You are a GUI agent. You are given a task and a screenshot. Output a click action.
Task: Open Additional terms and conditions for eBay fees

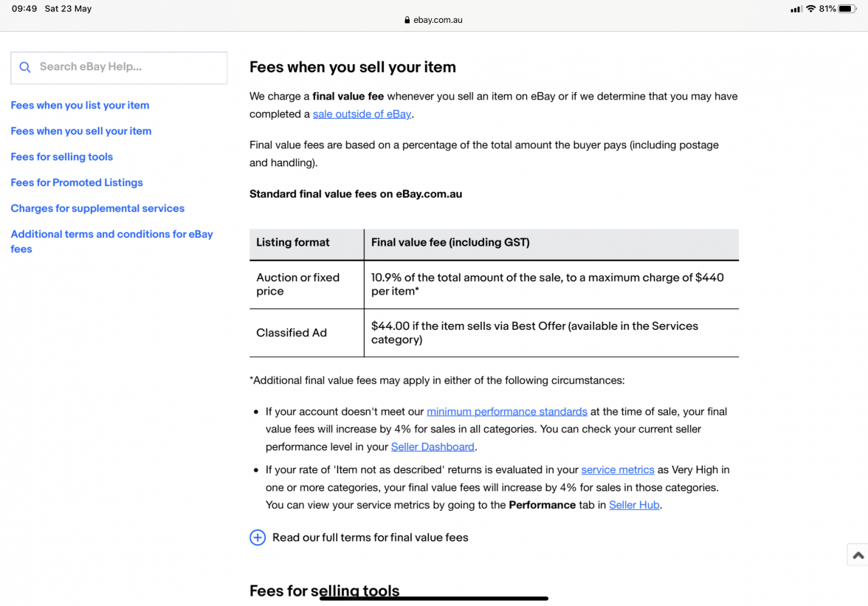tap(112, 241)
